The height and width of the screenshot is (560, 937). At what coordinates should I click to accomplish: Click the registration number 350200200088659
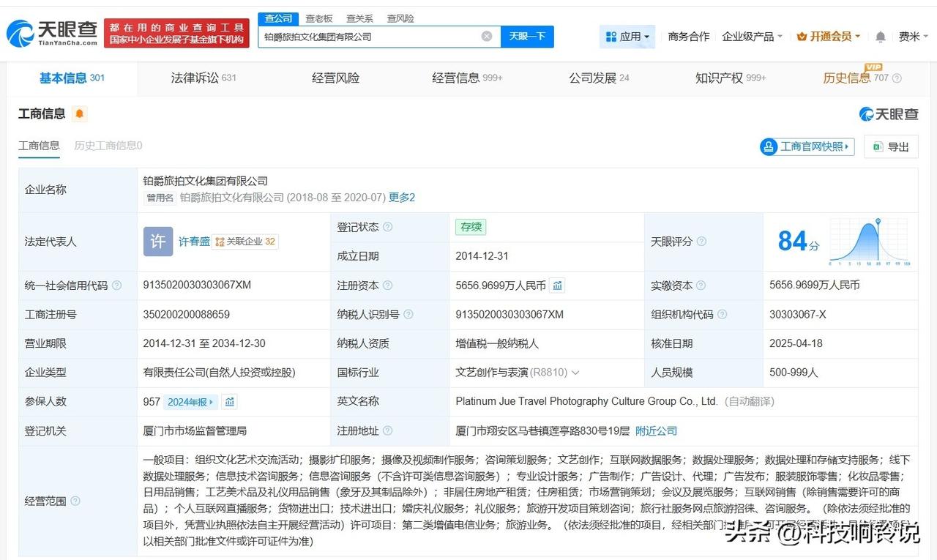(187, 314)
